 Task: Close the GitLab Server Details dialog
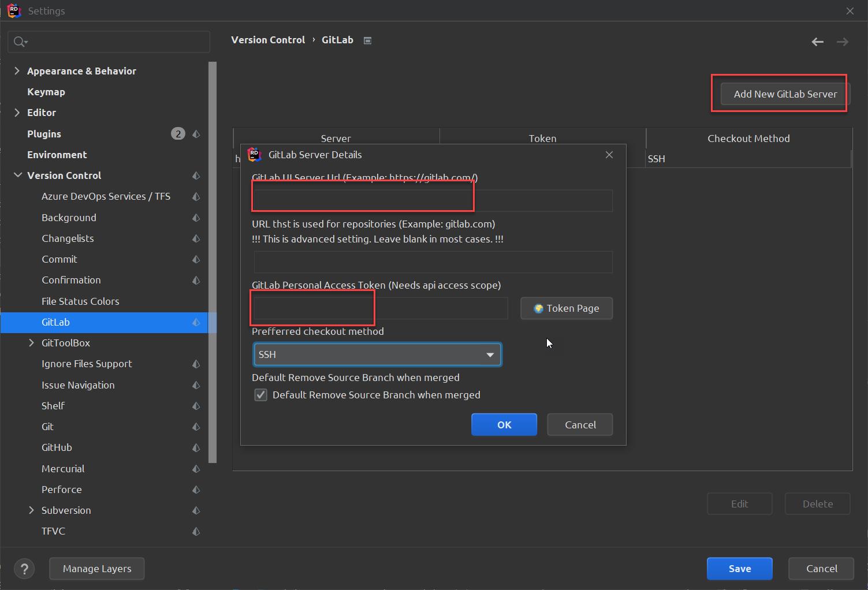point(609,155)
